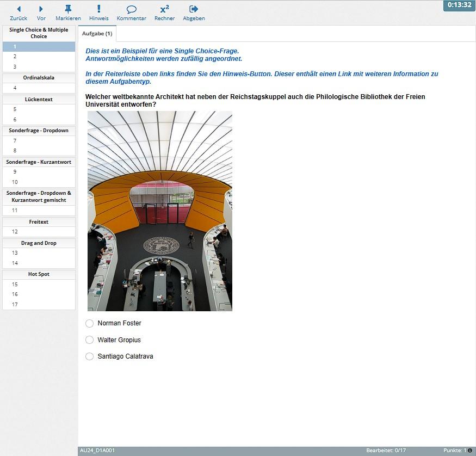
Task: Click the Zurück back arrow icon
Action: point(18,9)
